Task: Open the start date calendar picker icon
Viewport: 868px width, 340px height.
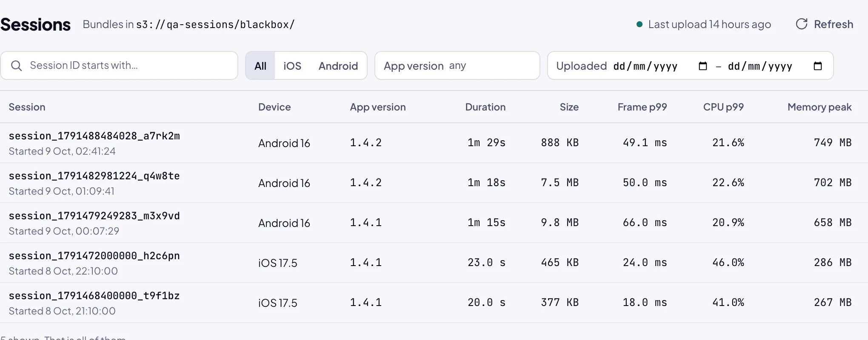Action: tap(703, 66)
